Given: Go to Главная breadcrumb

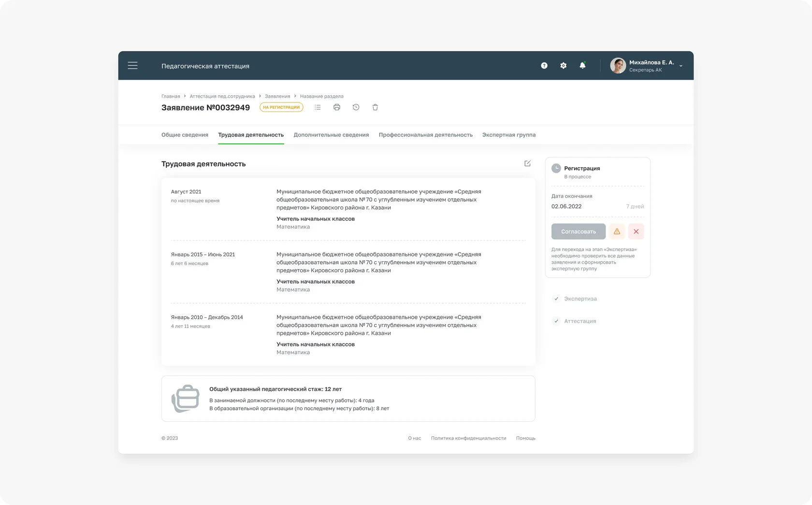Looking at the screenshot, I should 171,96.
